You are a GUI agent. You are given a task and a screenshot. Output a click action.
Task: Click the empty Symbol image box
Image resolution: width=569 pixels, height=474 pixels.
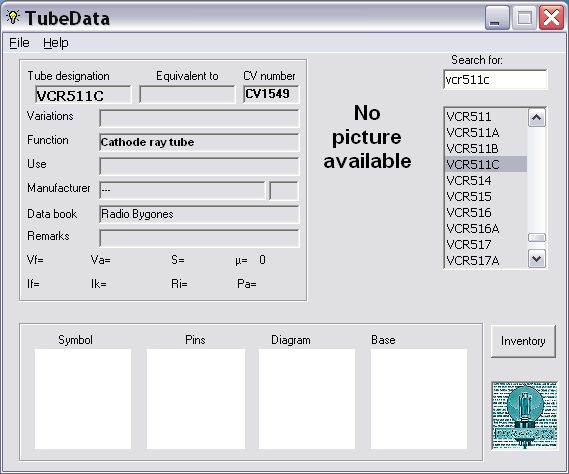(83, 399)
